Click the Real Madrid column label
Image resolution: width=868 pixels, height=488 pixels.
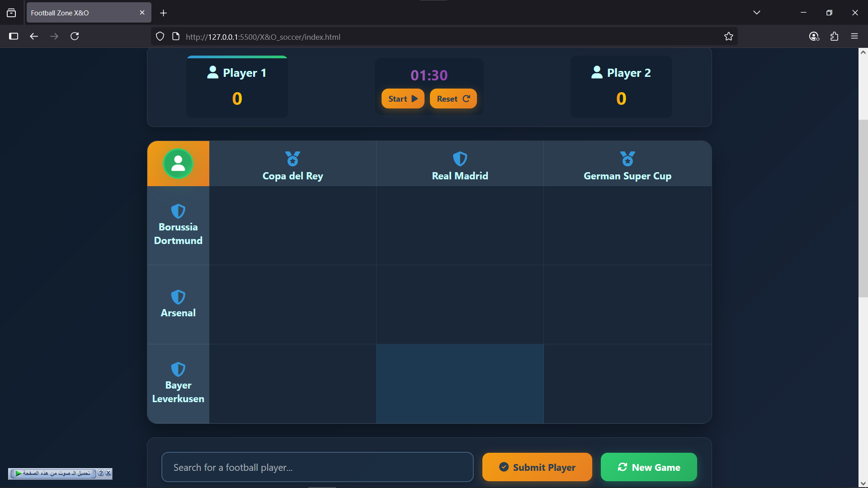pos(460,176)
